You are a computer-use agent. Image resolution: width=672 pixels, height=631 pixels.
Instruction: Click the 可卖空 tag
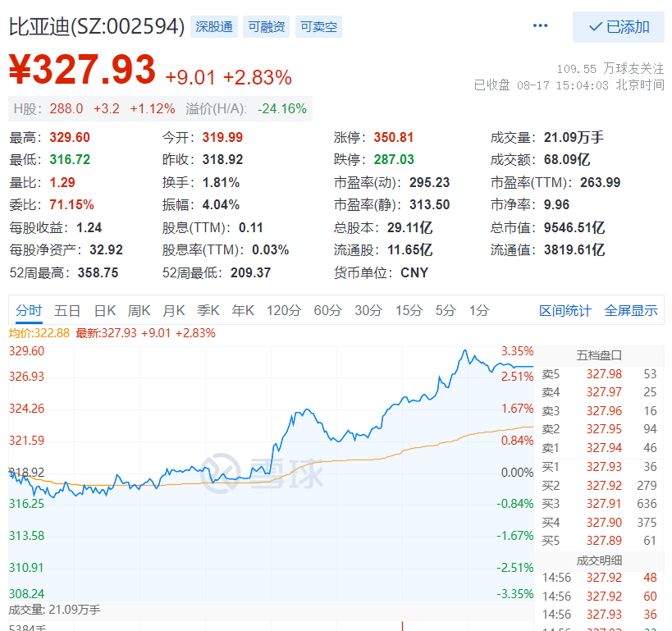tap(318, 27)
